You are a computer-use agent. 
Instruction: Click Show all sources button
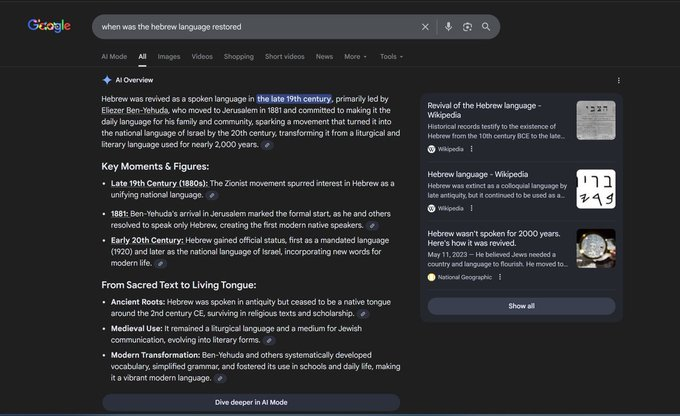[521, 306]
